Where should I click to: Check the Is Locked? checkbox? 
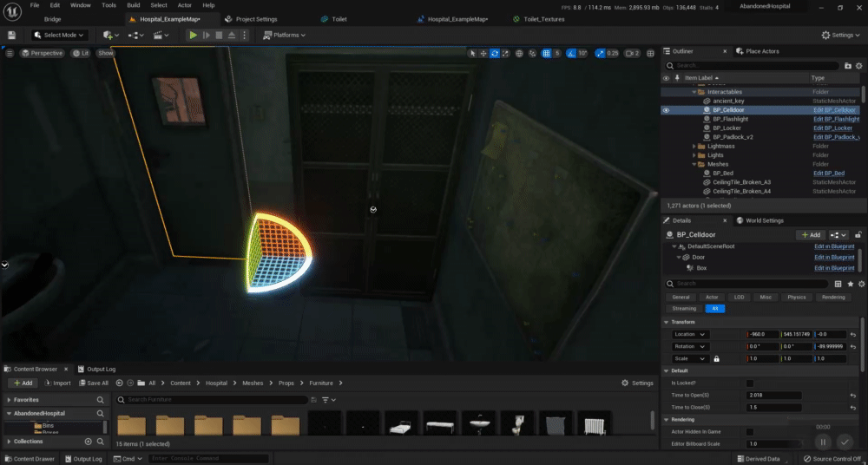tap(750, 383)
